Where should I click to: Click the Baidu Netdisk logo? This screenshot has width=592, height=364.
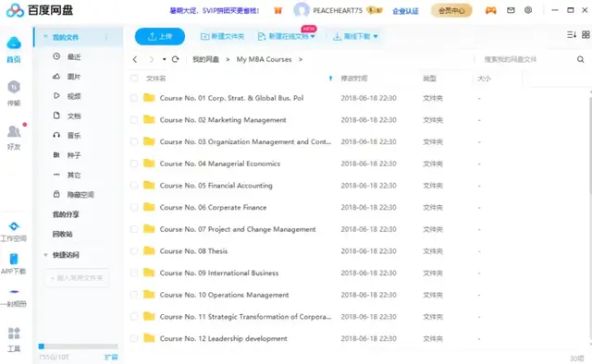40,10
